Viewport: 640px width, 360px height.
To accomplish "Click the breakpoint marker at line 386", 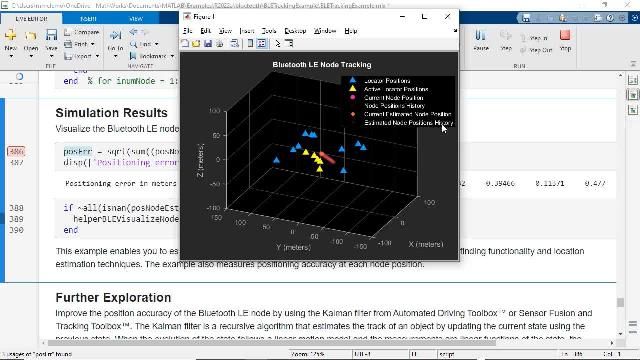I will 16,152.
